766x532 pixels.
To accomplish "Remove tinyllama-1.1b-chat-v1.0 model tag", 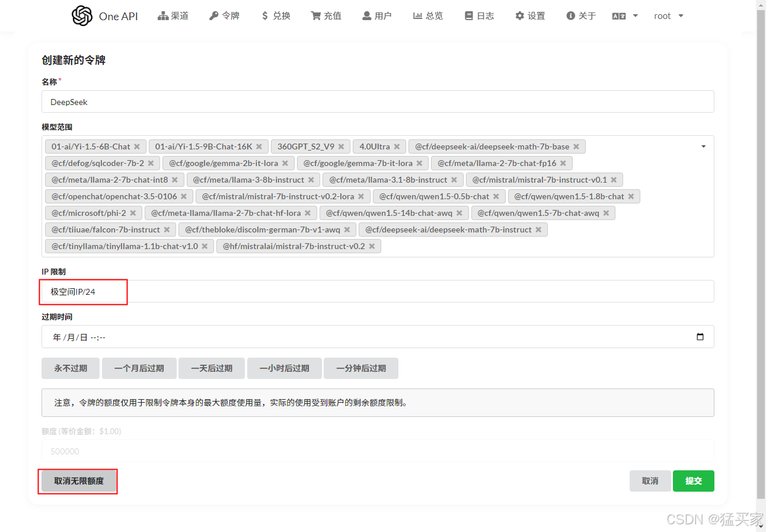I will tap(205, 246).
